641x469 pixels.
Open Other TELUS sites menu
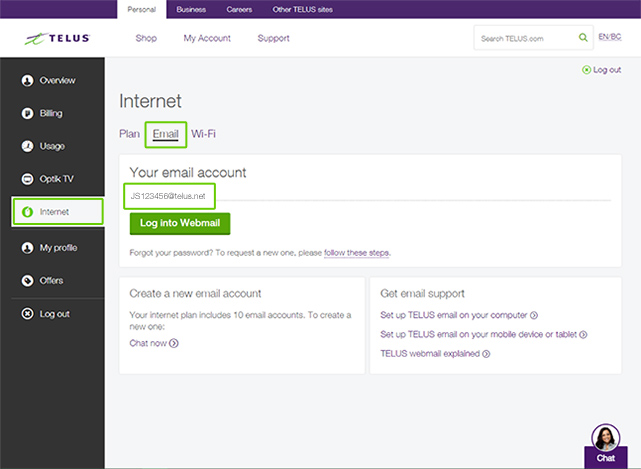point(303,9)
